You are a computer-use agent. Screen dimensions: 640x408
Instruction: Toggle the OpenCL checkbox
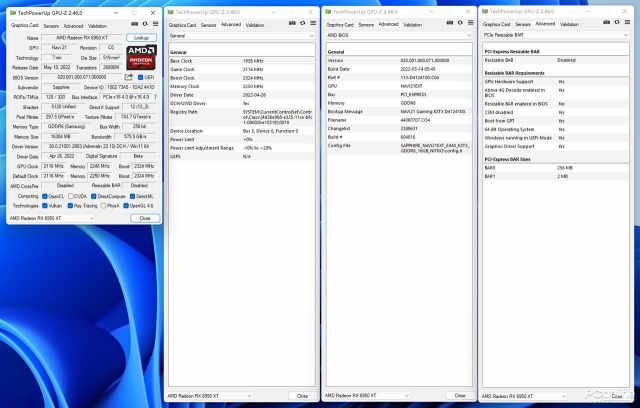pyautogui.click(x=45, y=196)
